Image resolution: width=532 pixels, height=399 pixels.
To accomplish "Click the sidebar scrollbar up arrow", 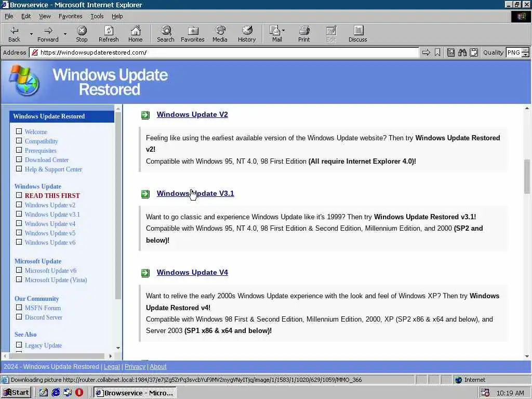I will click(x=118, y=109).
